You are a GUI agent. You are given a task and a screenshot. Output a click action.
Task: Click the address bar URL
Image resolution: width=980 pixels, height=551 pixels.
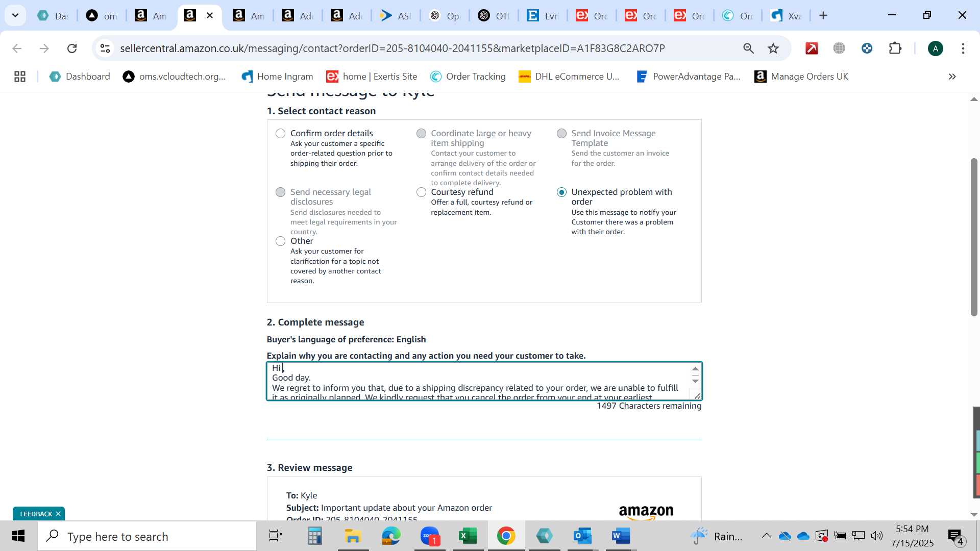(392, 48)
